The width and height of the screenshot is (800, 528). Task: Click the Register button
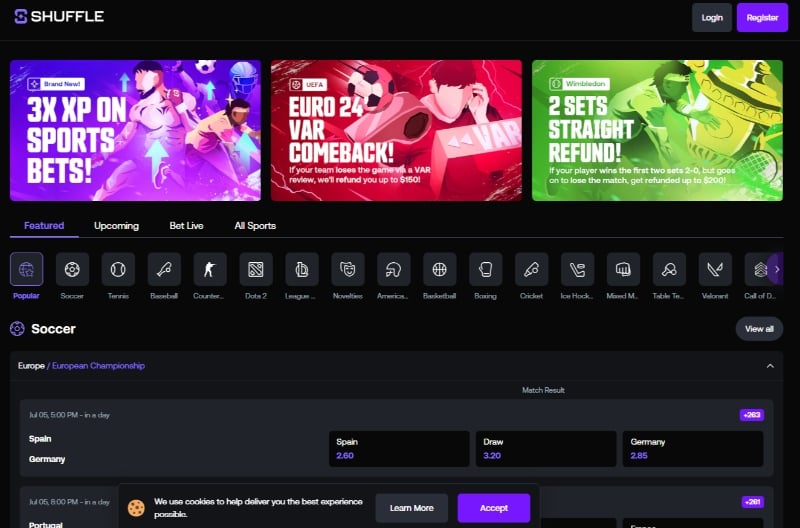pos(762,17)
